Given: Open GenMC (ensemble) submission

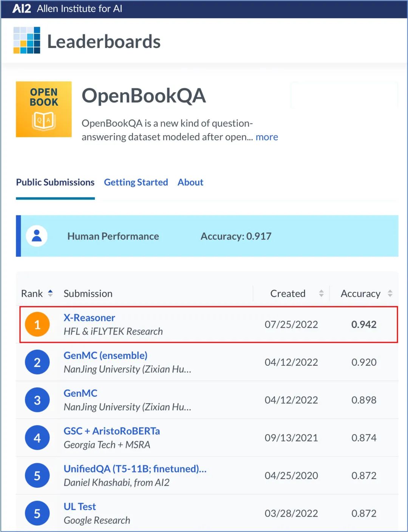Looking at the screenshot, I should (105, 356).
